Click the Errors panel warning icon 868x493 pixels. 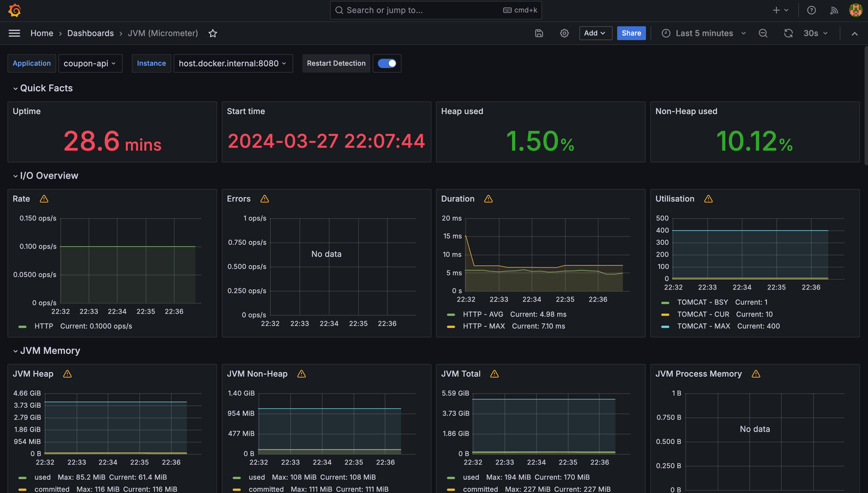point(264,199)
